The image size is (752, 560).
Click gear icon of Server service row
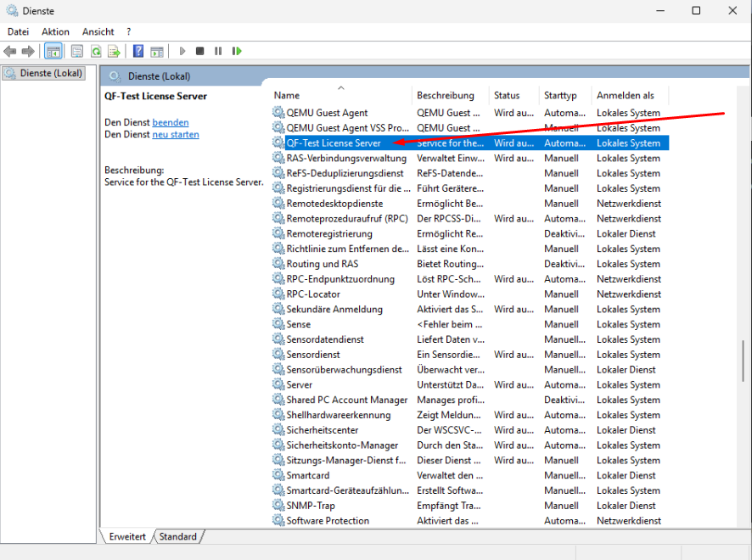(278, 384)
